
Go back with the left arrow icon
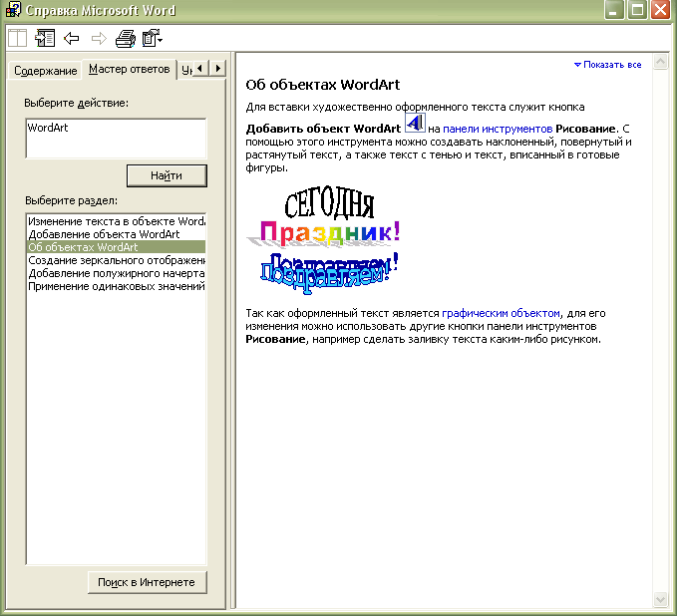(72, 39)
